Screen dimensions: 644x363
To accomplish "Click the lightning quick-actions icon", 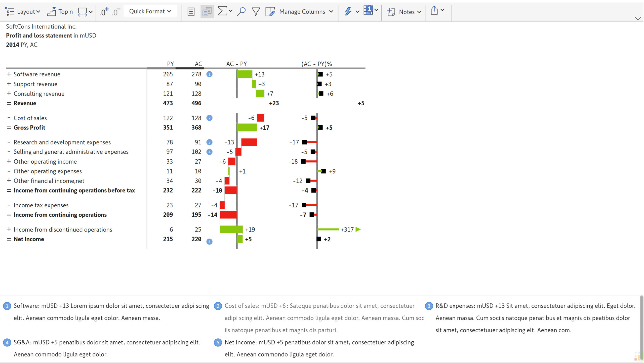I will click(348, 11).
